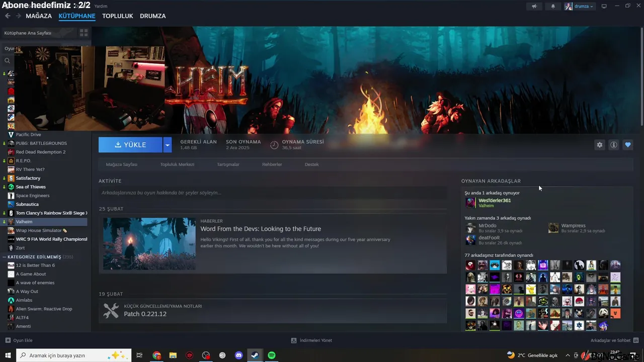
Task: Open Mağaza Sayfası link
Action: [121, 164]
